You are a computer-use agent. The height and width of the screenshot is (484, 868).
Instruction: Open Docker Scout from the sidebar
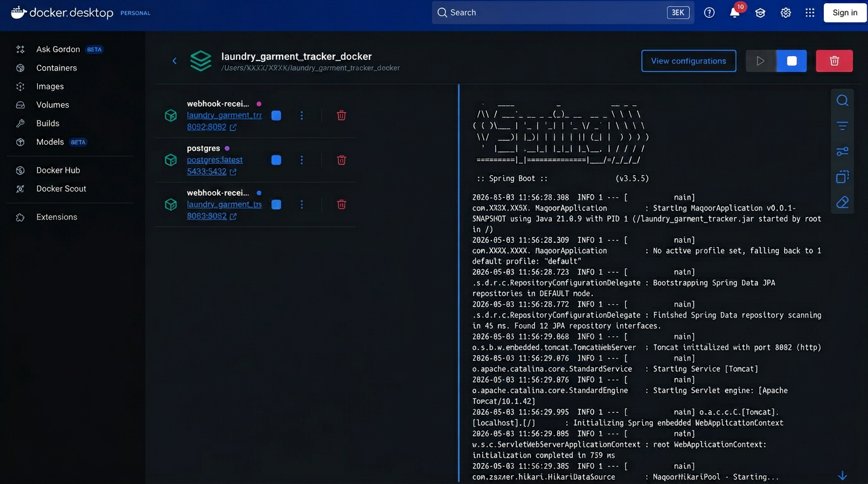tap(61, 188)
